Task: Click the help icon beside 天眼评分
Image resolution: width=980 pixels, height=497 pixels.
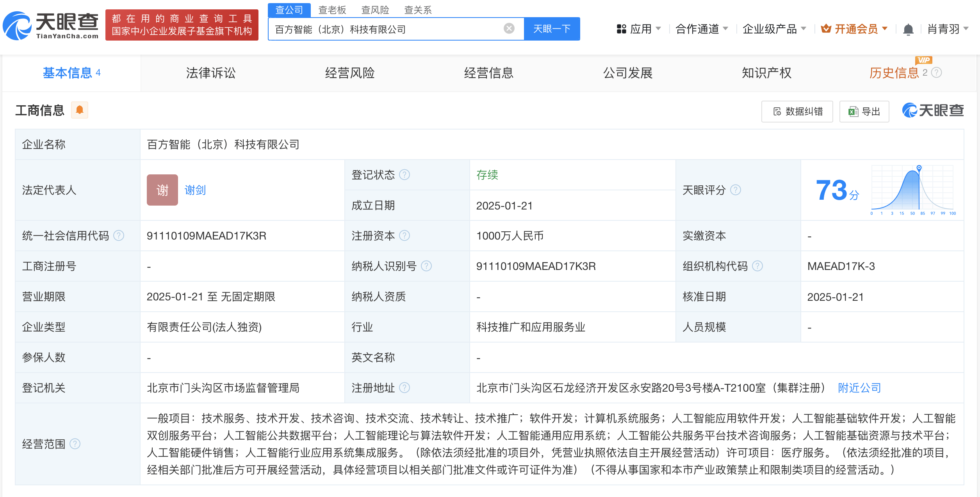Action: tap(736, 190)
